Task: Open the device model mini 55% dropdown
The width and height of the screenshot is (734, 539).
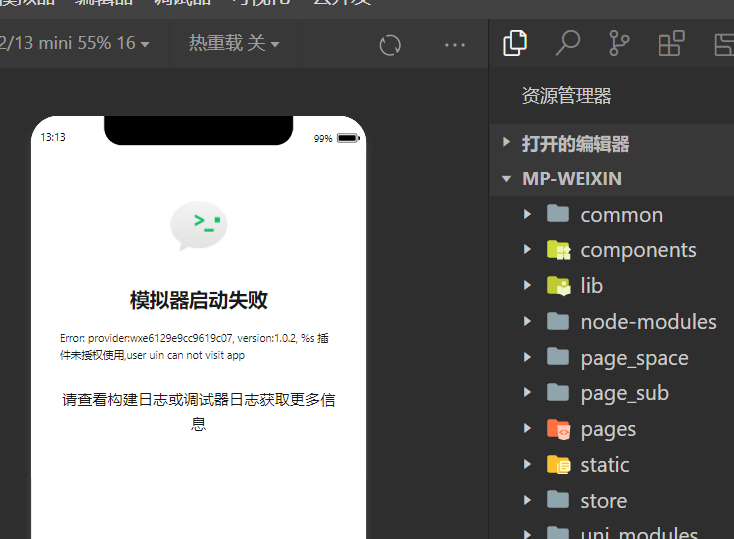Action: pyautogui.click(x=75, y=44)
